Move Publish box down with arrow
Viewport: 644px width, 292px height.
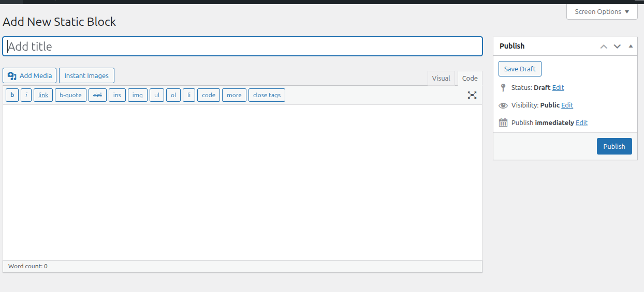pyautogui.click(x=617, y=47)
